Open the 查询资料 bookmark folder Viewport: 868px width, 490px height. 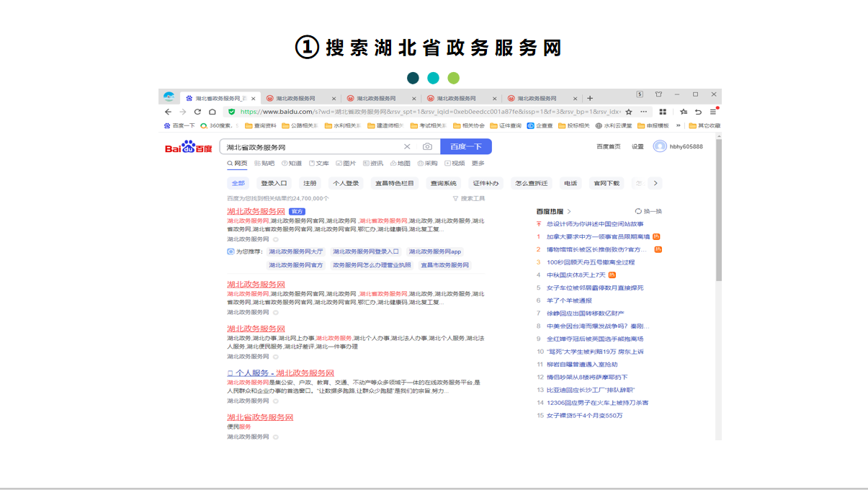(261, 125)
